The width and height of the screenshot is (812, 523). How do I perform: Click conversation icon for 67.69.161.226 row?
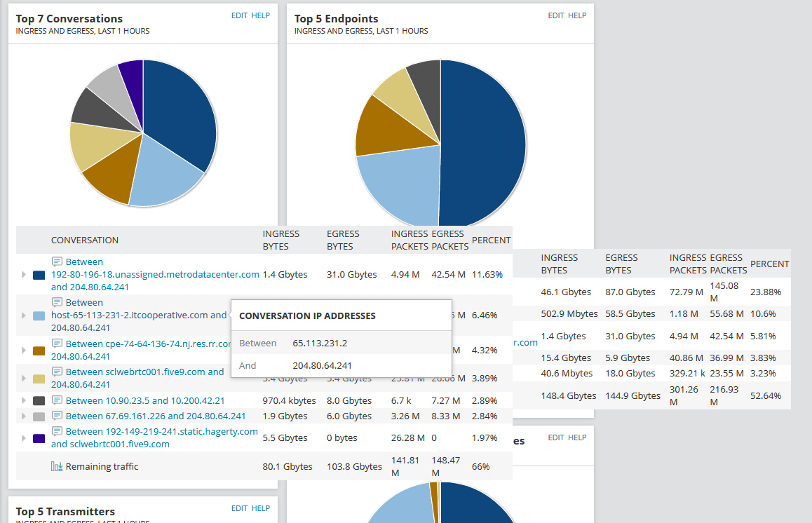(57, 415)
